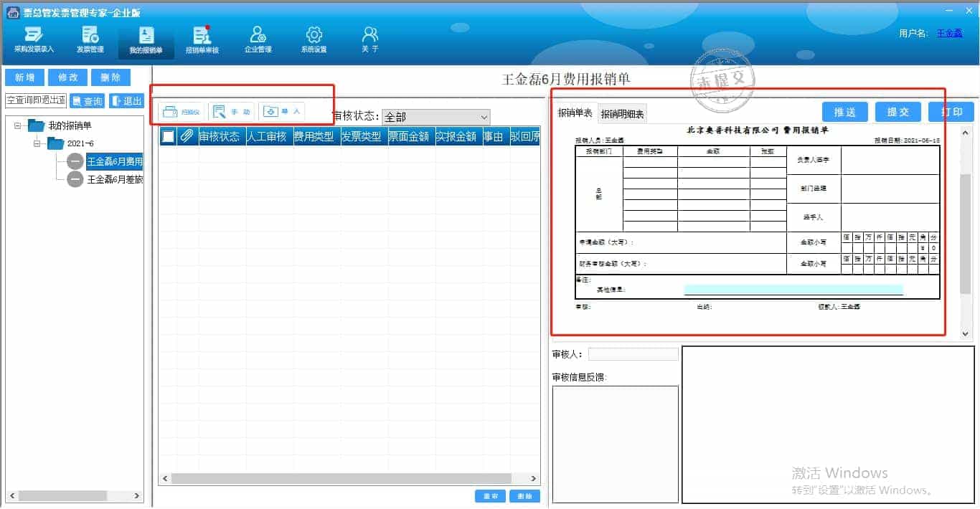The image size is (980, 509).
Task: Click status icon beside 王金磊6月费用
Action: click(x=75, y=161)
